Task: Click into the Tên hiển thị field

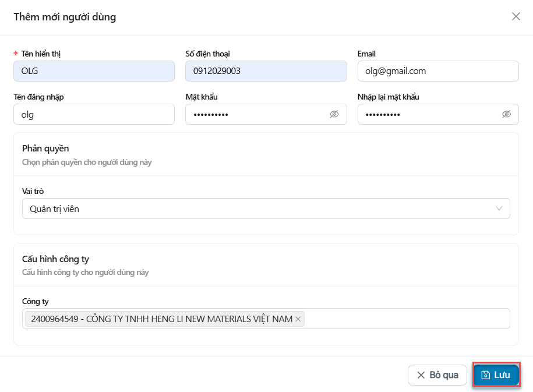Action: (94, 71)
